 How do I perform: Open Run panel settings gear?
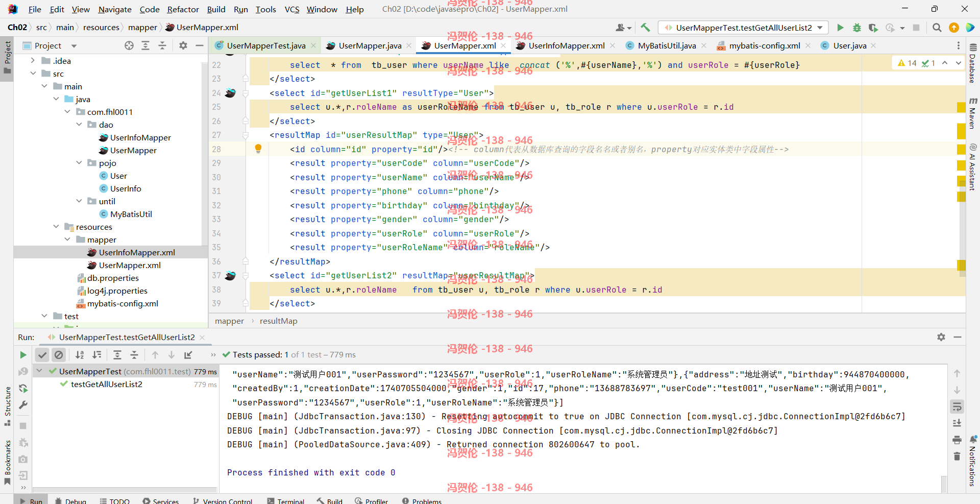(941, 337)
